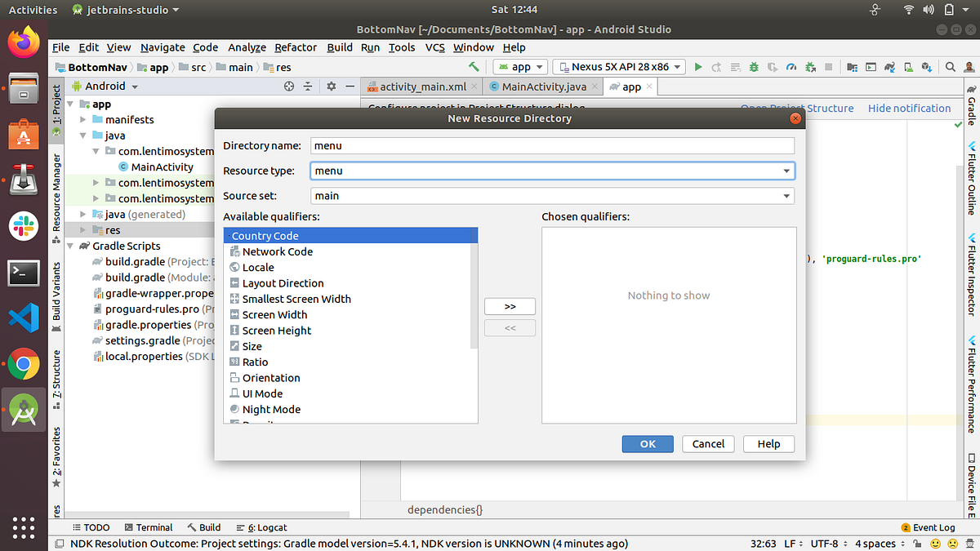Switch to the MainActivity.java tab
Viewport: 980px width, 551px height.
click(544, 87)
